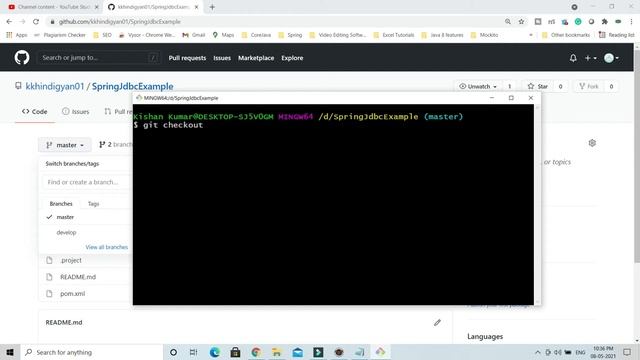Open the Spring bookmark folder
640x360 pixels.
290,35
